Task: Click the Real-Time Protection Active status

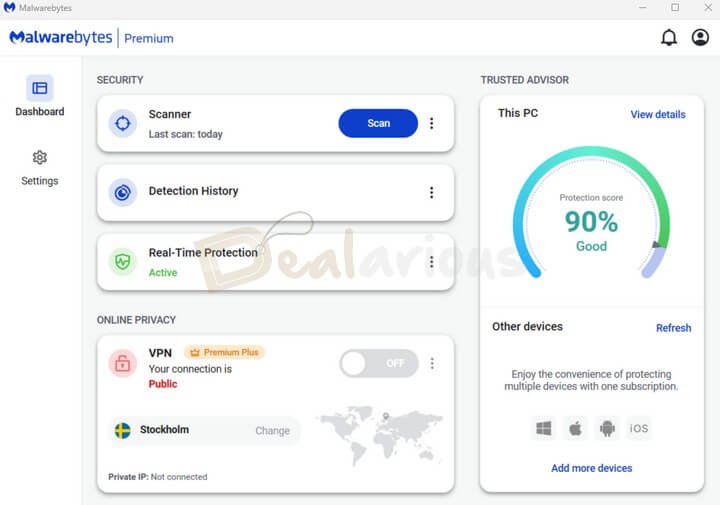Action: 163,272
